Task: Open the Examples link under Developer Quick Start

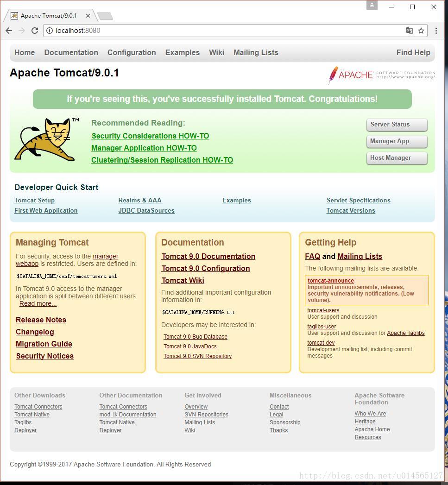Action: tap(237, 201)
